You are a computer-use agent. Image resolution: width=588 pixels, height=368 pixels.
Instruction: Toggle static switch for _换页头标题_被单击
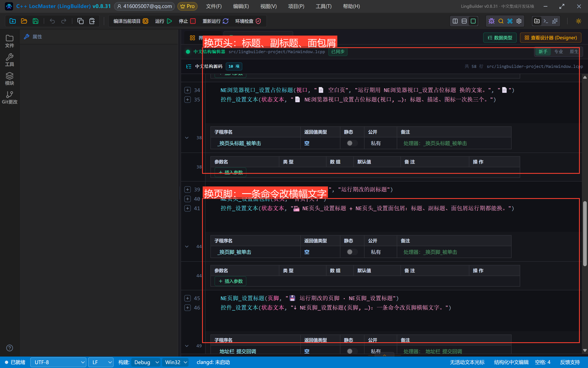(352, 143)
